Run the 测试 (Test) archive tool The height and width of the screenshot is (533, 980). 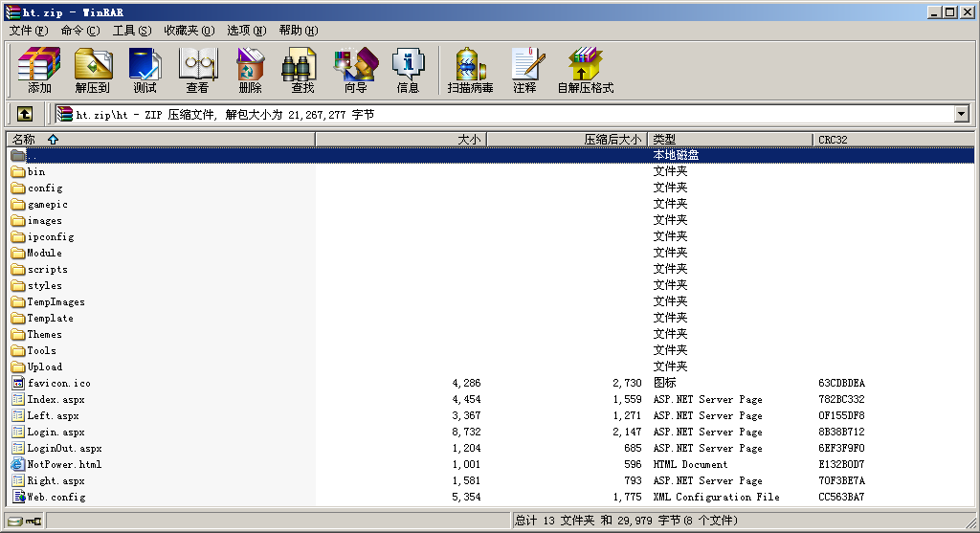click(x=145, y=71)
